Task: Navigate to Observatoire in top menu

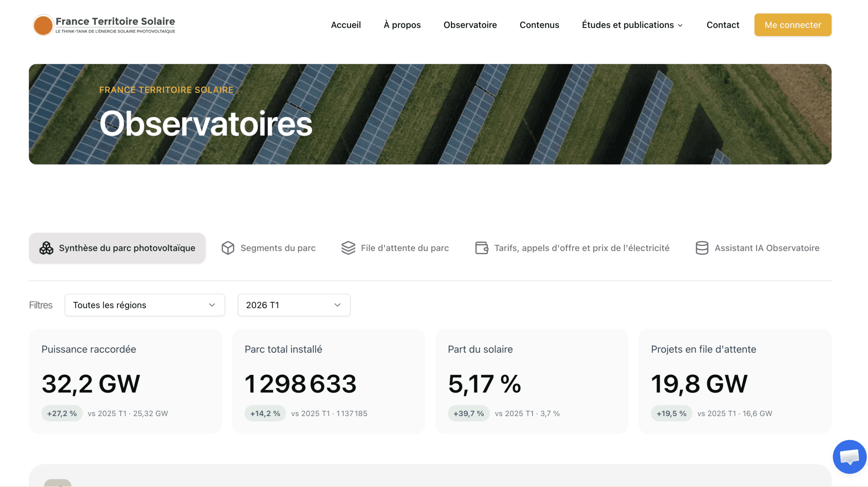Action: (470, 25)
